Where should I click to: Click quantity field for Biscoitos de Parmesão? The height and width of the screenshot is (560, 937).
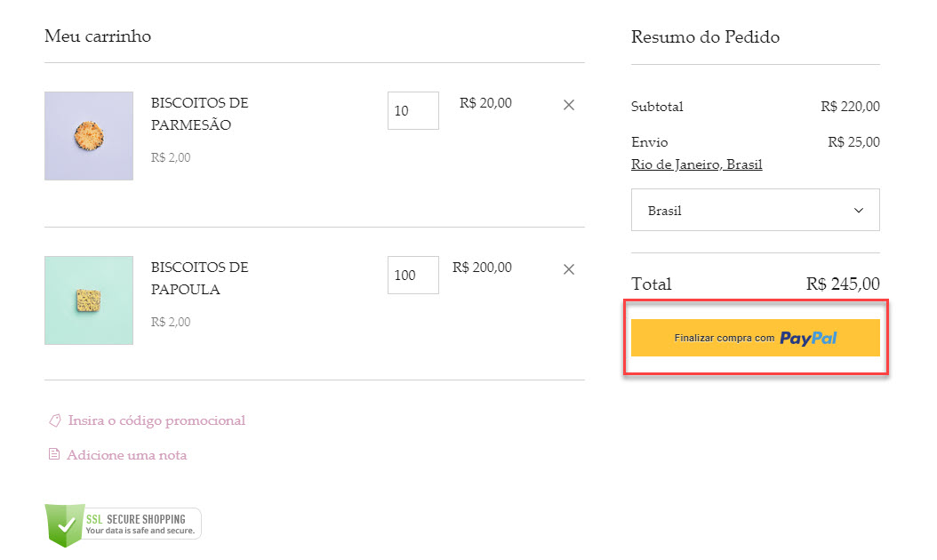(412, 111)
